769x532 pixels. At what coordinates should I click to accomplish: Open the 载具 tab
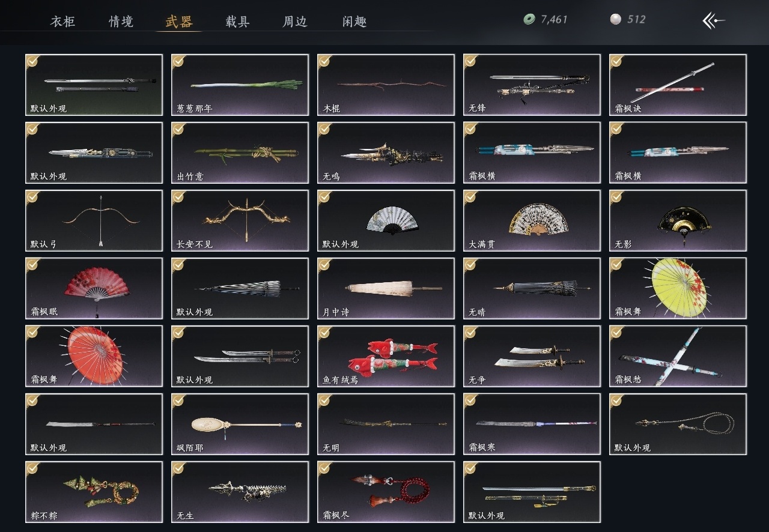point(238,22)
